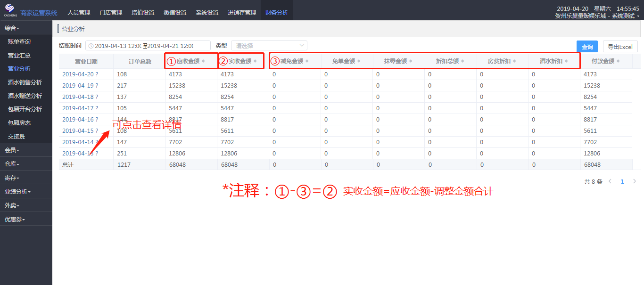Open the 类型 dropdown selector
This screenshot has width=644, height=285.
[269, 46]
